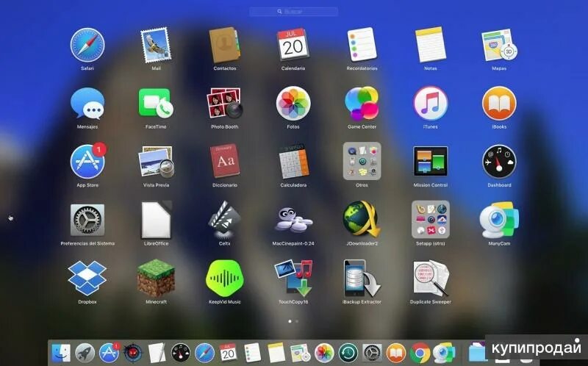Launch Google Chrome from the Dock

tap(420, 353)
